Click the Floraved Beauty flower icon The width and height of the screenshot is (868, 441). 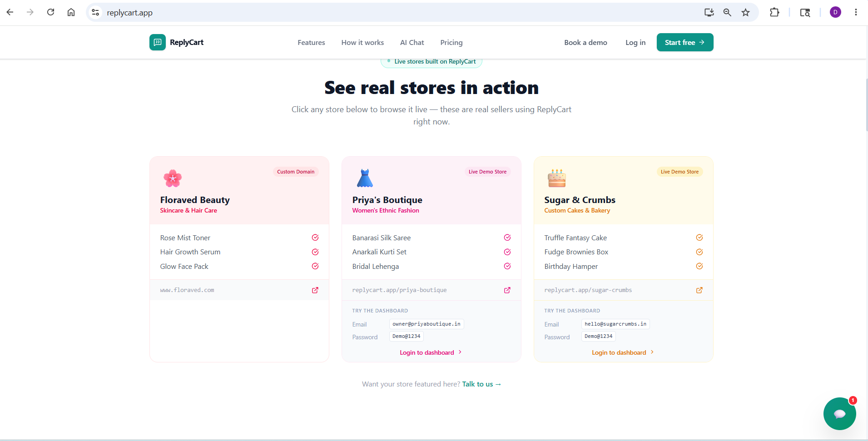[x=173, y=178]
